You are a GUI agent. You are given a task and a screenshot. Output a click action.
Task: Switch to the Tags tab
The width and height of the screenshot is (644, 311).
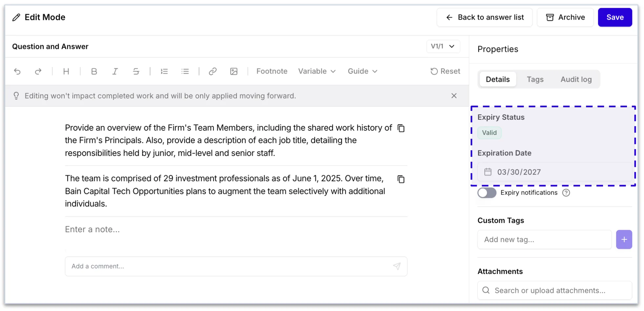[x=535, y=79]
